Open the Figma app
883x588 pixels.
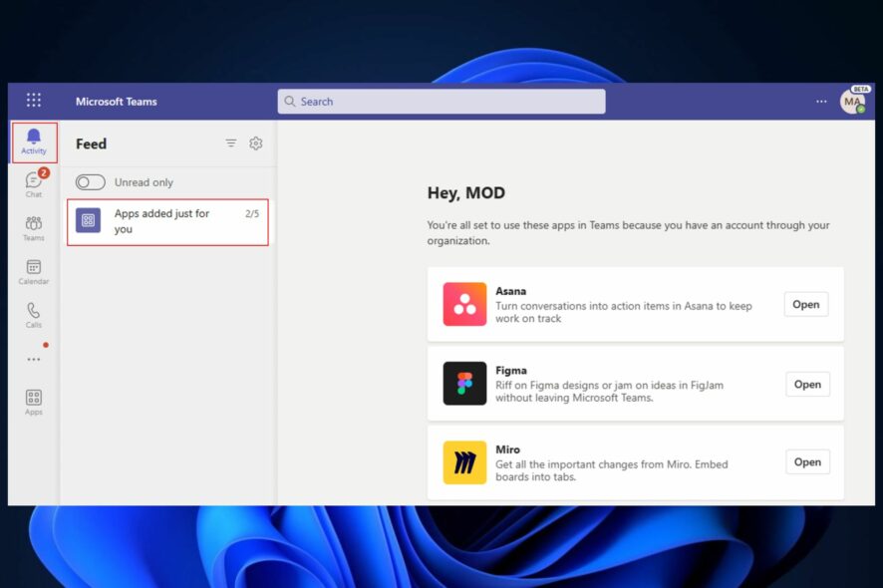pos(807,384)
